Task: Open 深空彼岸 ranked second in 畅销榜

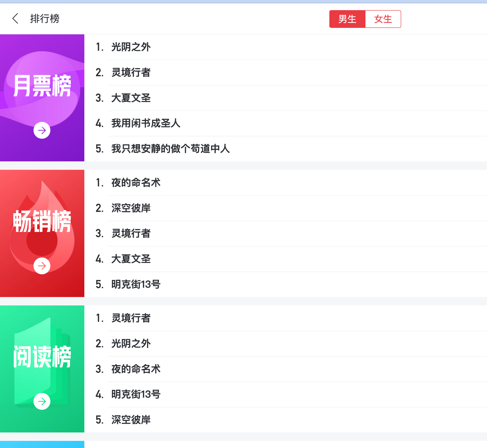Action: tap(131, 208)
